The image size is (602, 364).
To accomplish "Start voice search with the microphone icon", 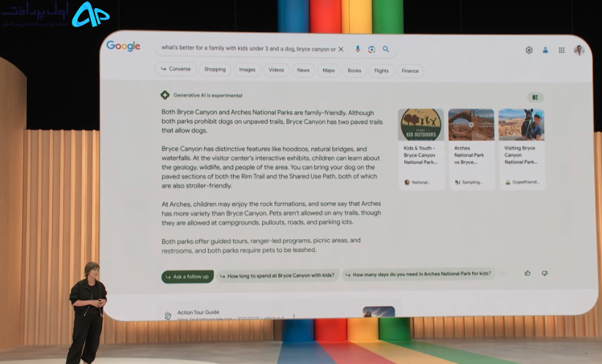I will 357,49.
